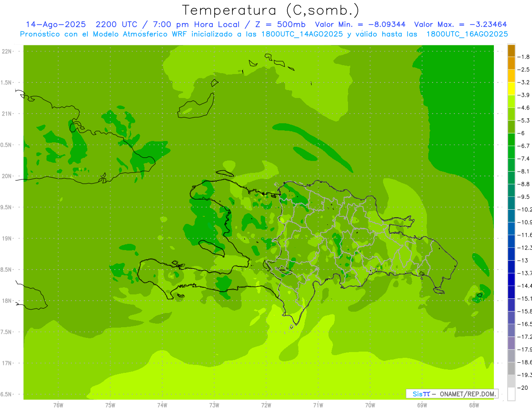This screenshot has height=411, width=532.
Task: Click the "-8.1" colorbar label
Action: [524, 171]
